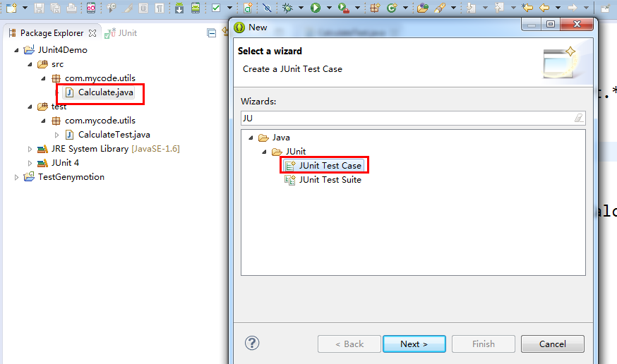The image size is (617, 364).
Task: Open the Debug configurations dropdown arrow
Action: click(301, 8)
